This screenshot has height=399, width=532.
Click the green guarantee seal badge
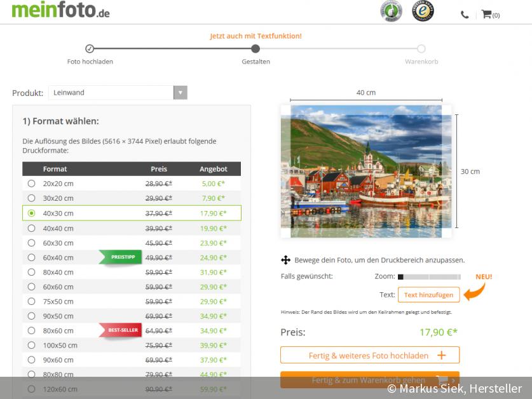tap(391, 11)
